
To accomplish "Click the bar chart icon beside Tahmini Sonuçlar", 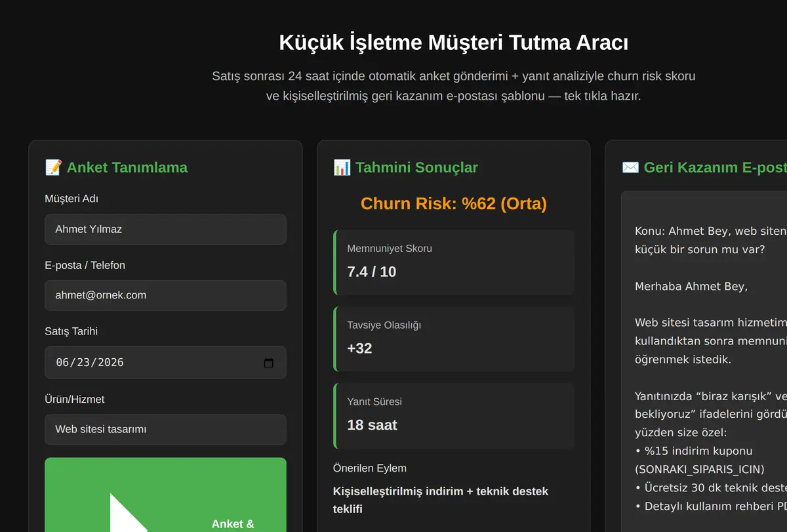I will (x=342, y=167).
